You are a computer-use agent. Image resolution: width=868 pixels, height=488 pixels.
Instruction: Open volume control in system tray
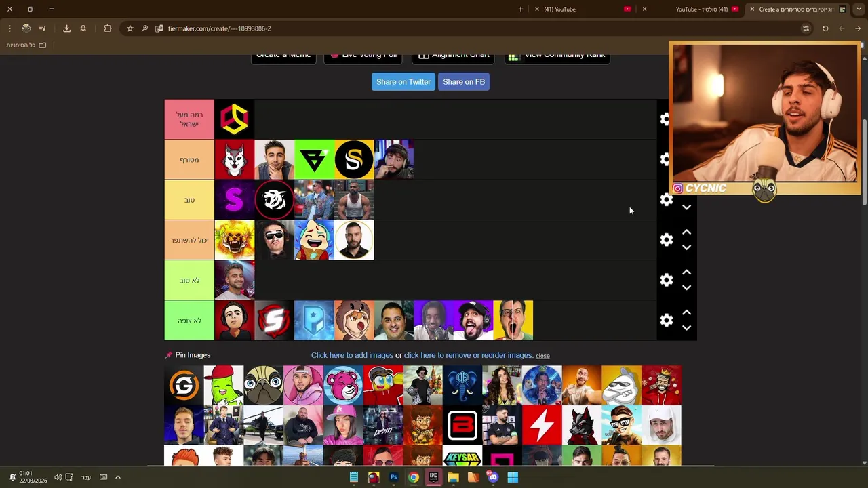[x=58, y=477]
